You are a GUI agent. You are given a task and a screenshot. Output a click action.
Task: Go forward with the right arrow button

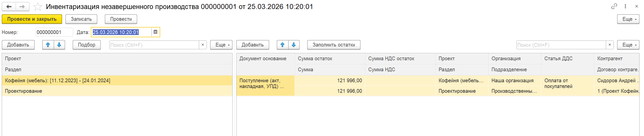(22, 6)
